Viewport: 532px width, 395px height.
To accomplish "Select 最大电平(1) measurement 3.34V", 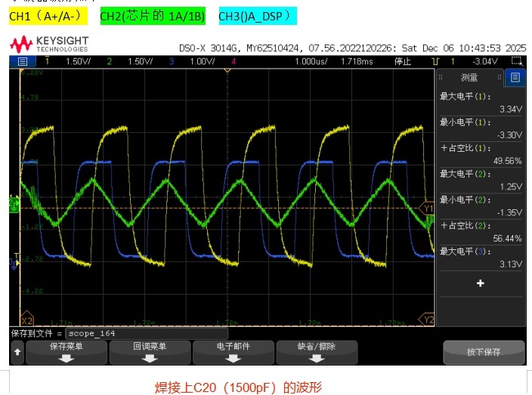I will (x=481, y=103).
